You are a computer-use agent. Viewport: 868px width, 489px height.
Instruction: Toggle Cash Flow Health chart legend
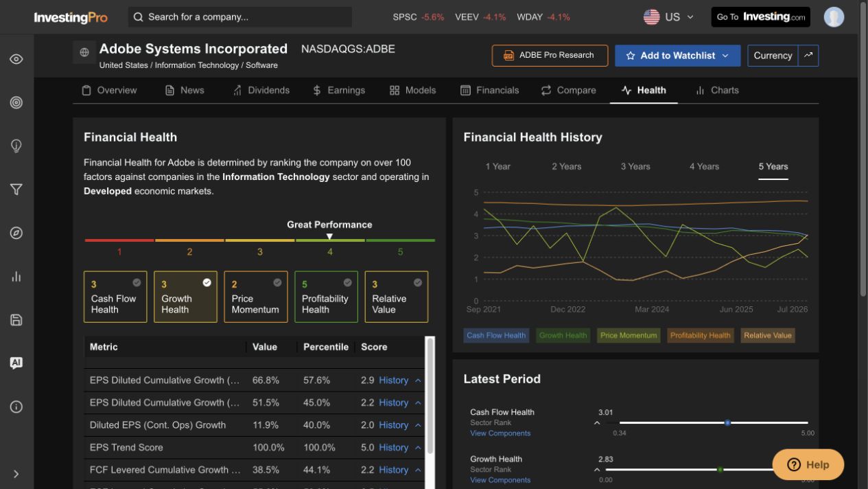tap(496, 335)
